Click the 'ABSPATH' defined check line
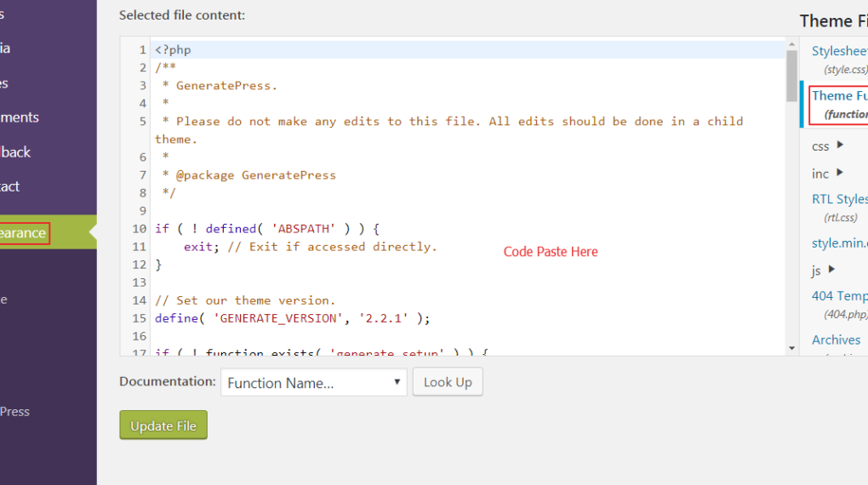This screenshot has width=868, height=485. tap(267, 229)
